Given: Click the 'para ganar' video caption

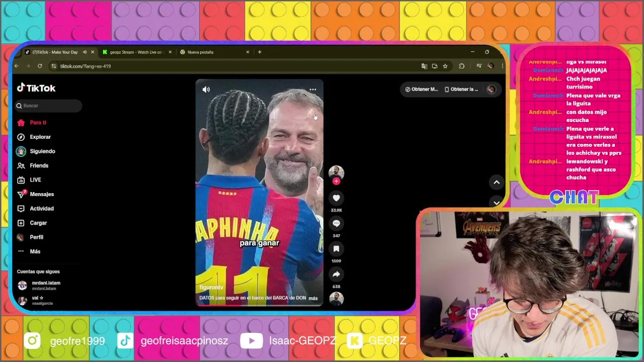Looking at the screenshot, I should coord(259,243).
